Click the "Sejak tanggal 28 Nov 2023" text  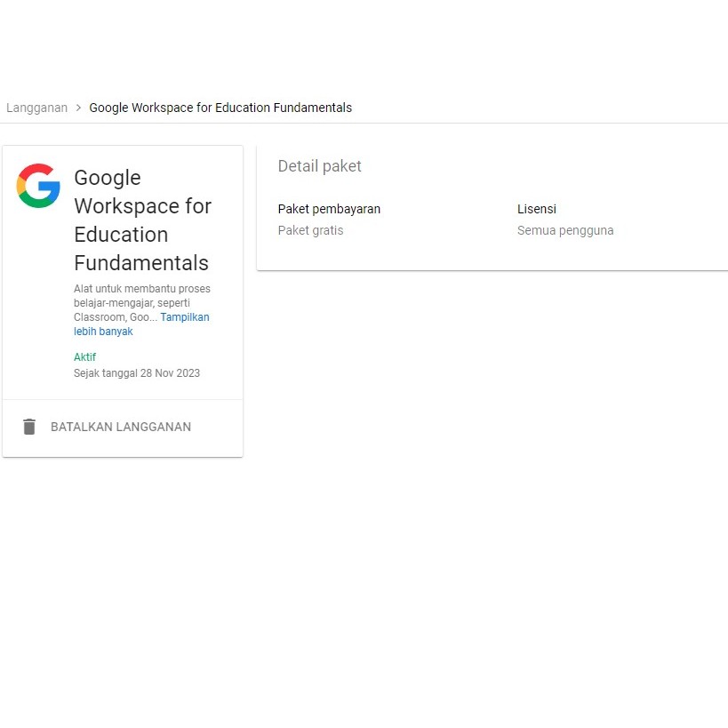[137, 372]
